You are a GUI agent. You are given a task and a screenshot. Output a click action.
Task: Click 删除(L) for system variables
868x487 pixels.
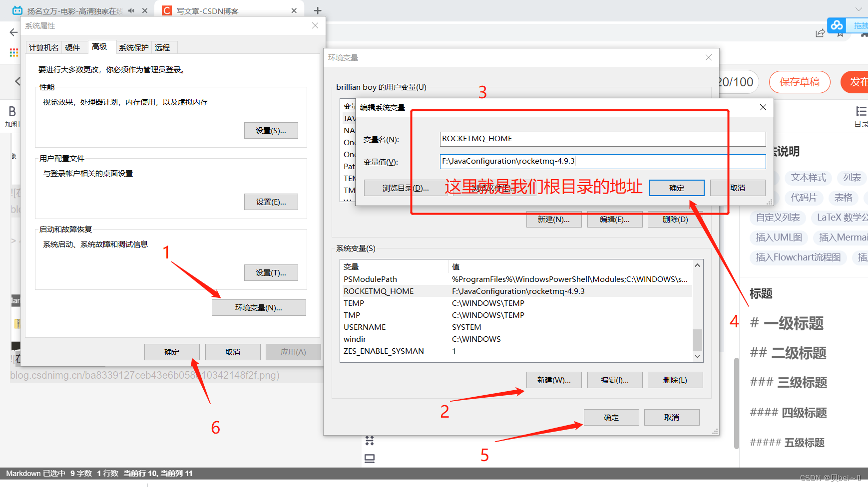(675, 380)
